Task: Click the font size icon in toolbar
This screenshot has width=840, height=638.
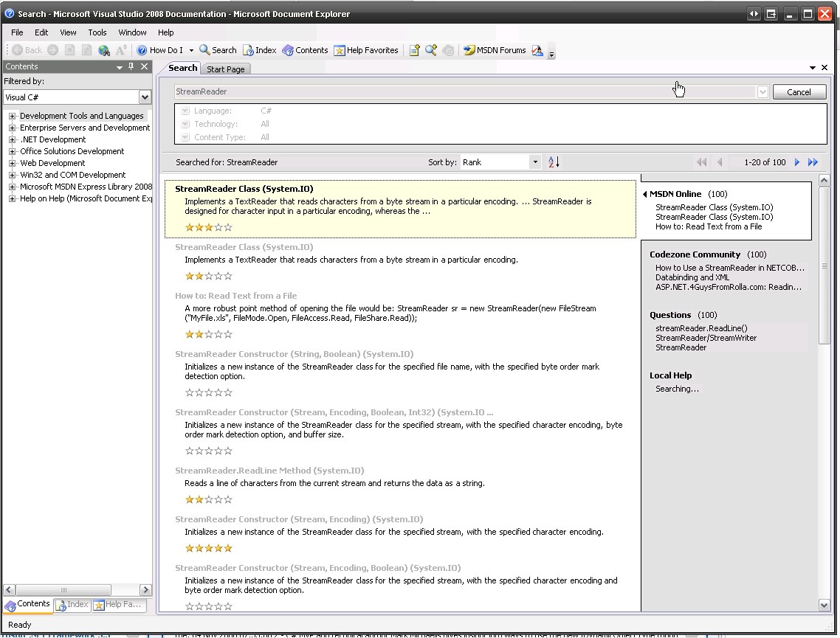Action: coord(122,50)
